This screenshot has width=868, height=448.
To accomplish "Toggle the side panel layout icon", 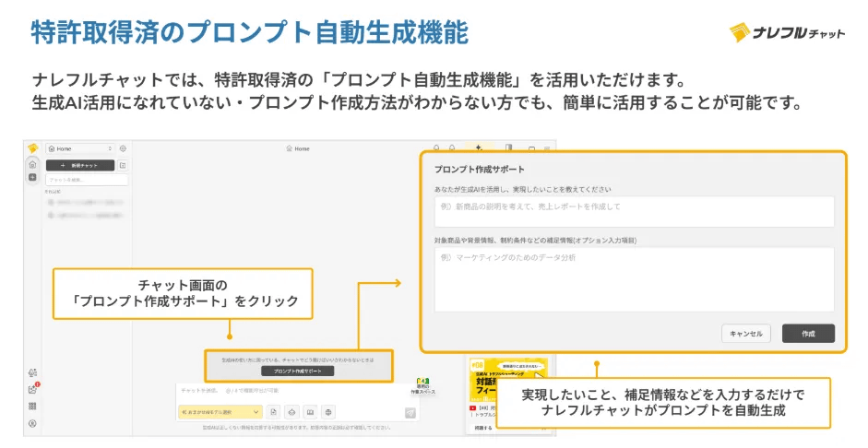I will tap(507, 147).
